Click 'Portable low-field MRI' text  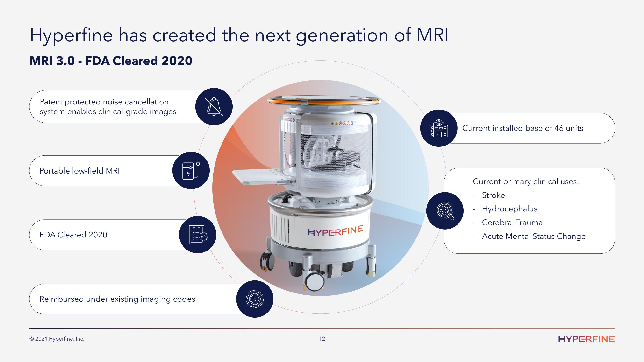pyautogui.click(x=79, y=171)
